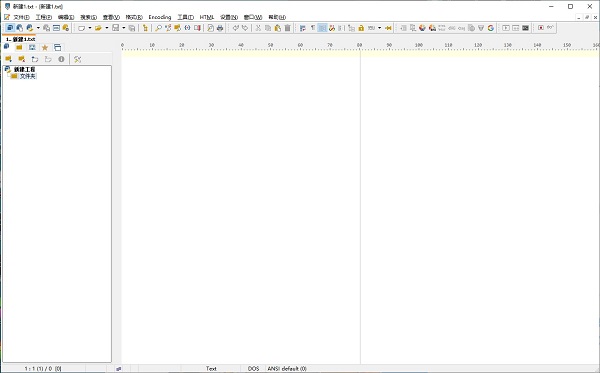The height and width of the screenshot is (373, 600).
Task: Click the Save floppy disk icon
Action: point(115,28)
